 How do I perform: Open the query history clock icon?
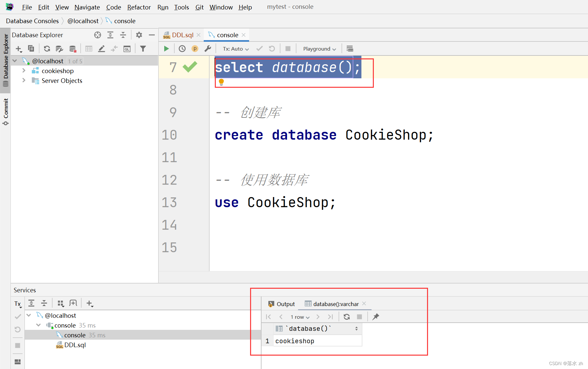[182, 49]
